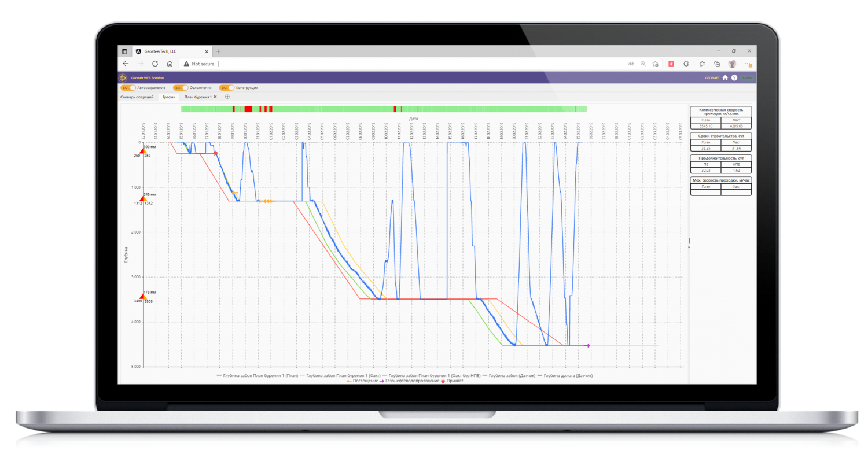868x458 pixels.
Task: Toggle legend Глубина долота (Датчик)
Action: 565,376
